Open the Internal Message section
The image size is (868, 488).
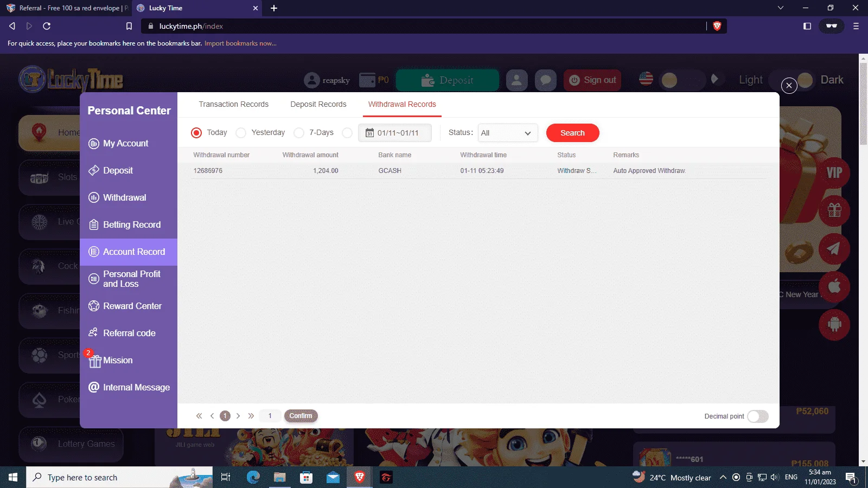(x=129, y=387)
